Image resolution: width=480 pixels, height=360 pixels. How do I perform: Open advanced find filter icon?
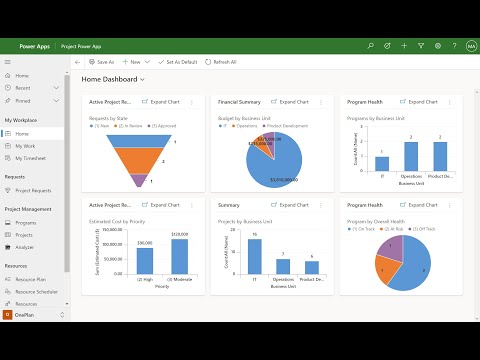[x=421, y=46]
